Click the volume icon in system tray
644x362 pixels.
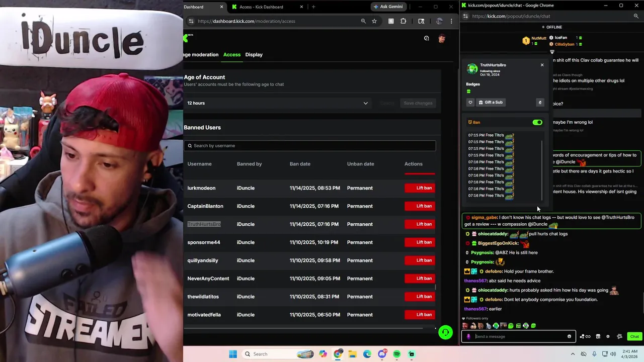pos(613,354)
